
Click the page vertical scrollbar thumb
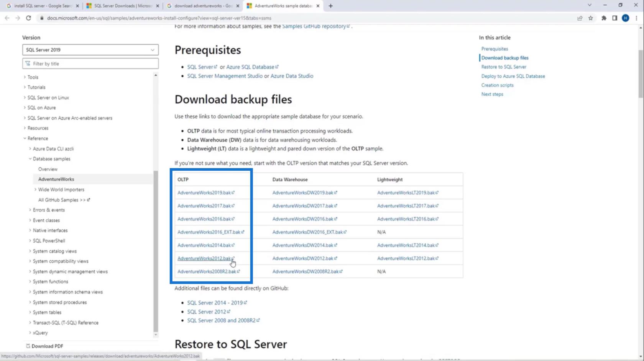click(641, 74)
